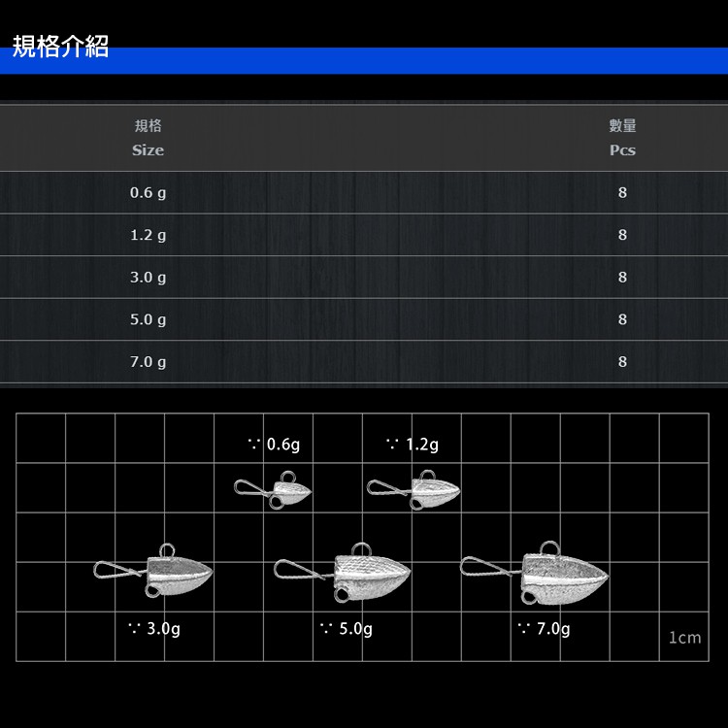Select the 5.0g jig head sinker image

[345, 575]
